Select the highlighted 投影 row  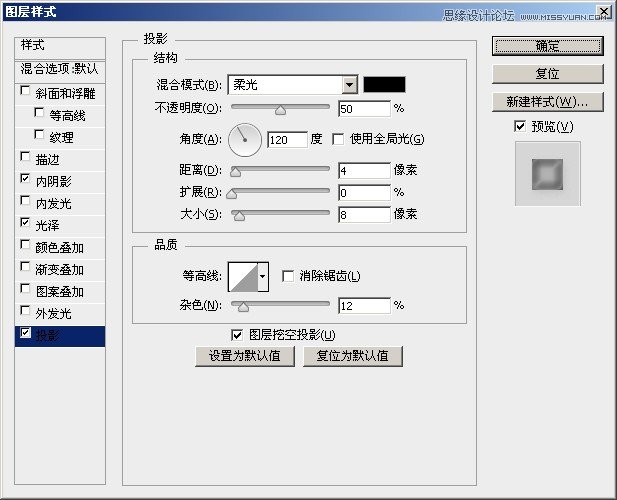coord(60,336)
